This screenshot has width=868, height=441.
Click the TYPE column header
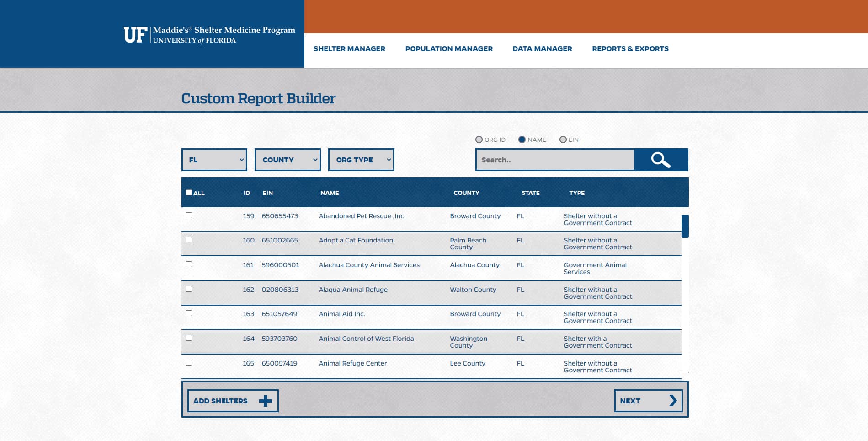pyautogui.click(x=577, y=193)
